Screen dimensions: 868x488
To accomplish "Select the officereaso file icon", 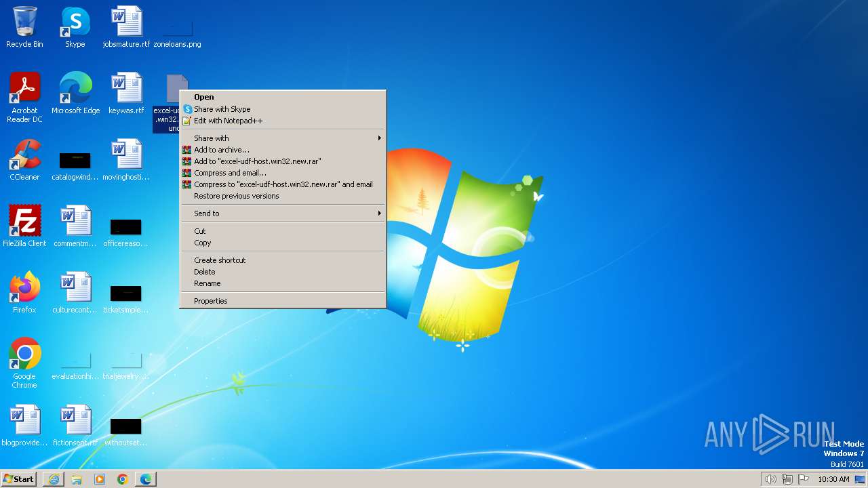I will click(126, 232).
